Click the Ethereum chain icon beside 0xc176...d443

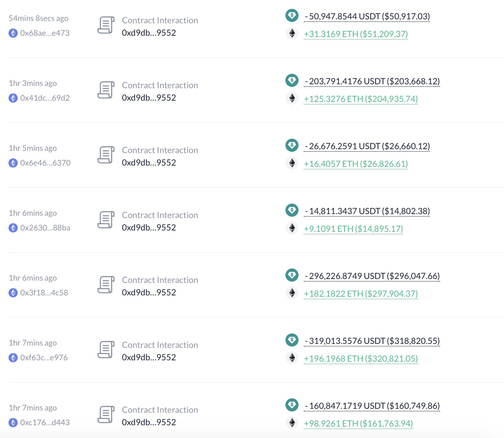tap(13, 423)
